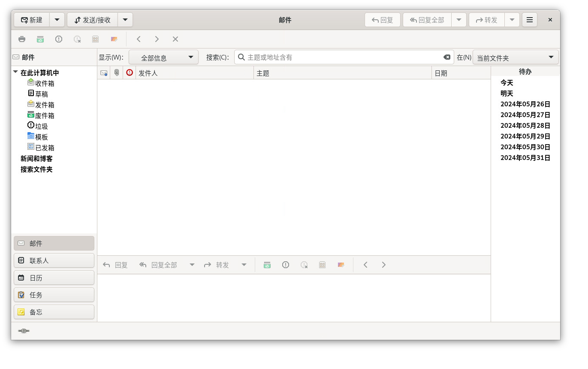Switch to the 日历 view

pyautogui.click(x=54, y=278)
